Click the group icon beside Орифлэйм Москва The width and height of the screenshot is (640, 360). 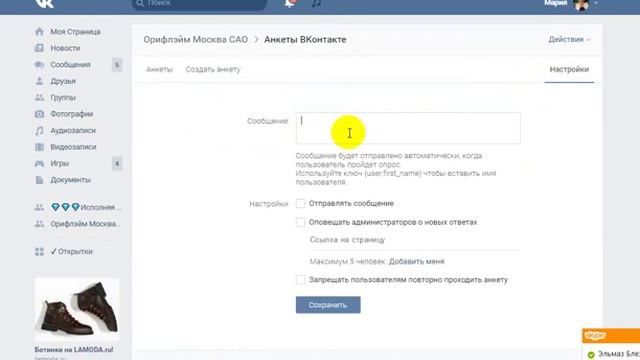pyautogui.click(x=39, y=224)
